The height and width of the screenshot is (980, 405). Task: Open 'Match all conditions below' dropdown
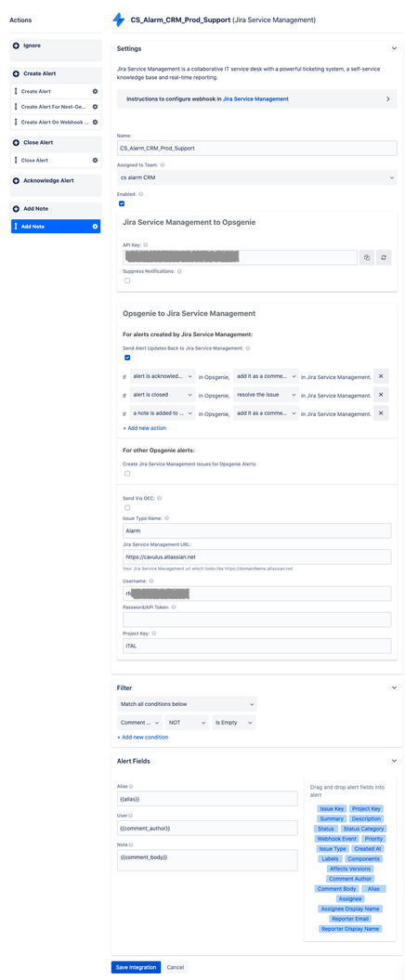pos(187,704)
